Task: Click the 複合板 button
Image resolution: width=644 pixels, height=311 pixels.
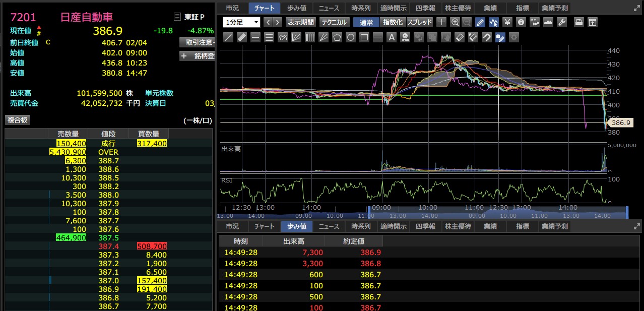Action: pos(18,120)
